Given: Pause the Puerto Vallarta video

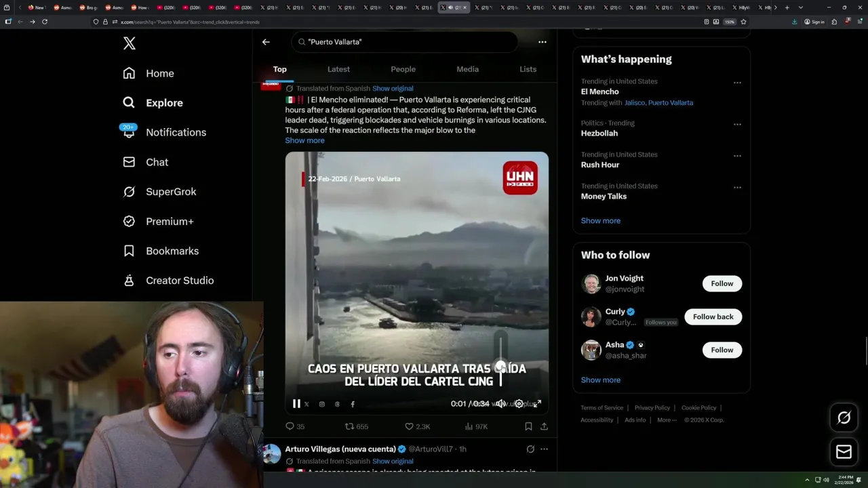Looking at the screenshot, I should [296, 404].
